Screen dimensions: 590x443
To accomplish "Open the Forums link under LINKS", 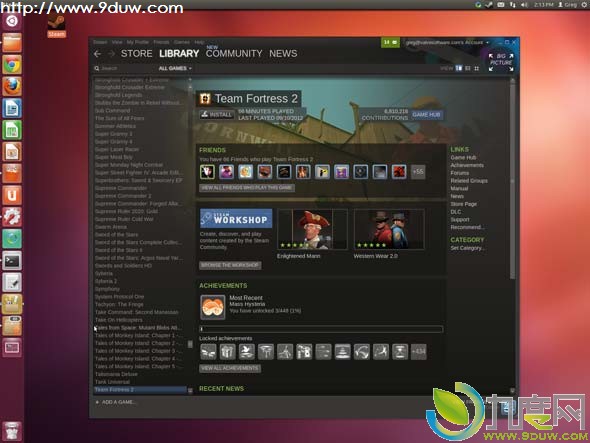I will tap(460, 173).
